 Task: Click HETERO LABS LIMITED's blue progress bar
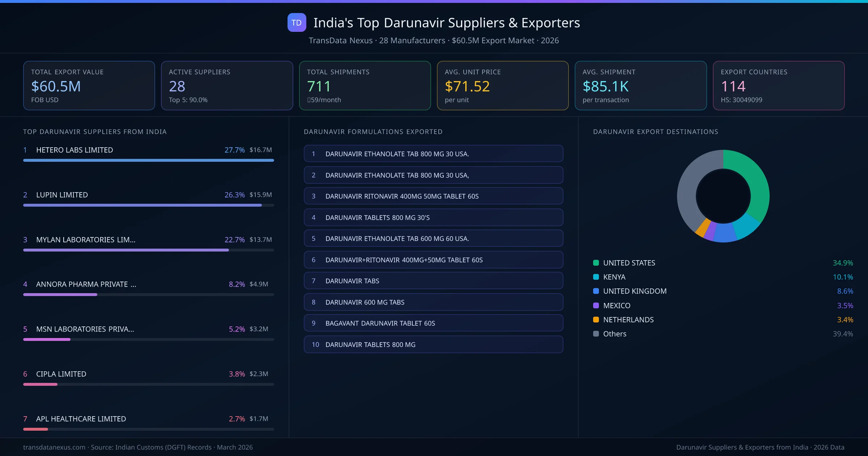click(148, 160)
